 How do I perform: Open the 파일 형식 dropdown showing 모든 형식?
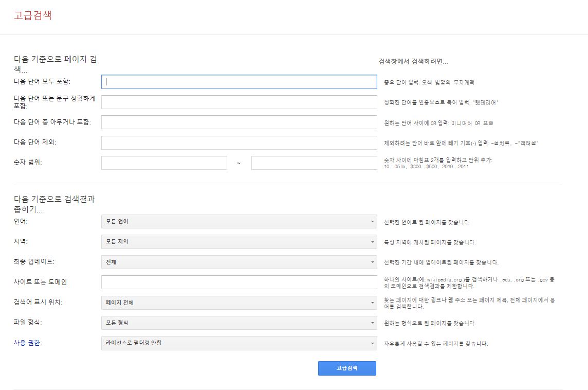[239, 323]
